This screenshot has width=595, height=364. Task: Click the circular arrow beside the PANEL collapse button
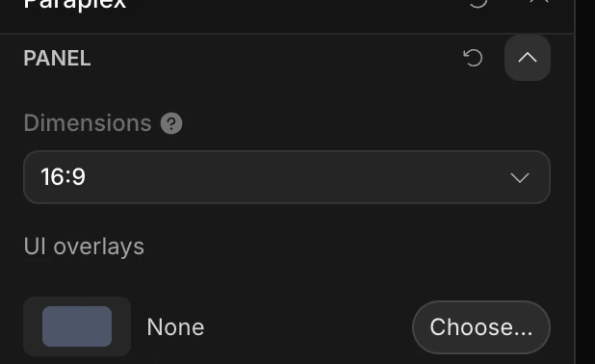[473, 58]
